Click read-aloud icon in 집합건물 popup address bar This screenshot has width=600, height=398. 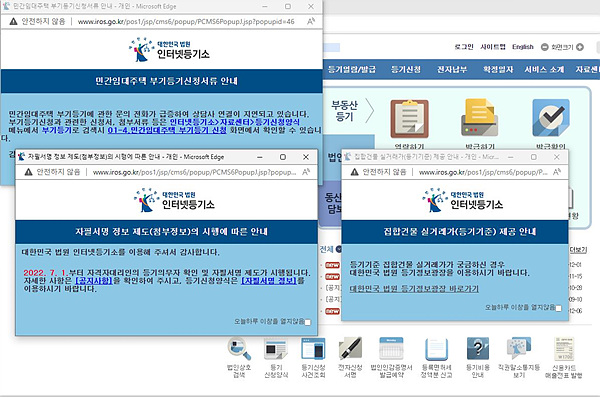(x=557, y=172)
